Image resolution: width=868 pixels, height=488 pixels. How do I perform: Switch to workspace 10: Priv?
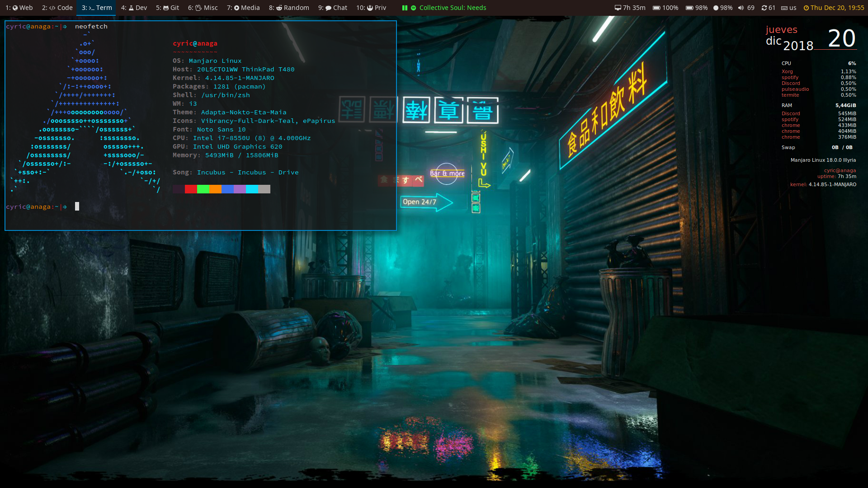(x=371, y=8)
